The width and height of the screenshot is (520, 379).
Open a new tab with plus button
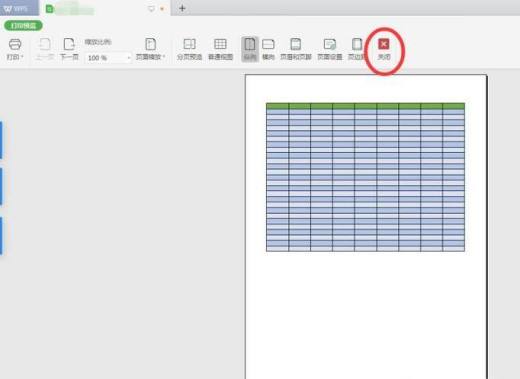tap(182, 8)
